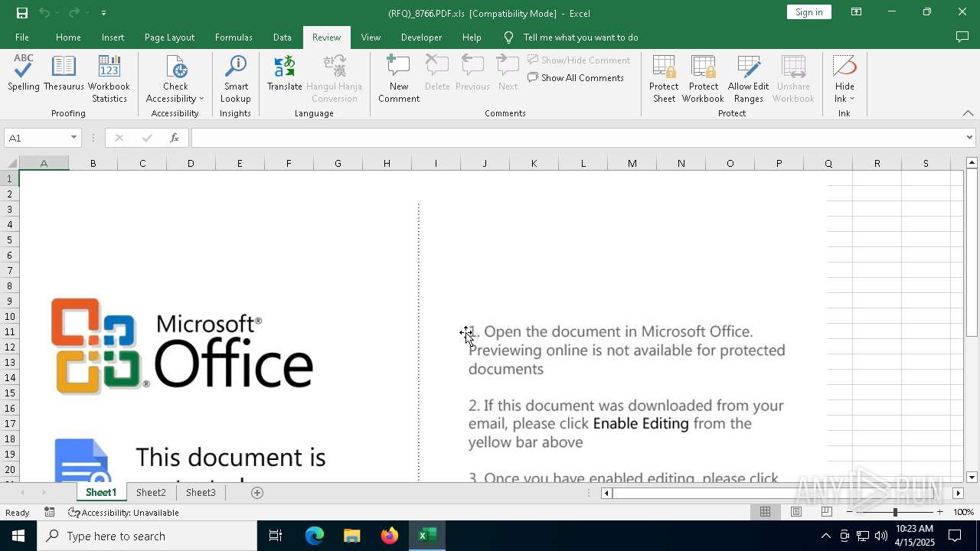Show hidden tray icons chevron
Screen dimensions: 980x551
[825, 536]
